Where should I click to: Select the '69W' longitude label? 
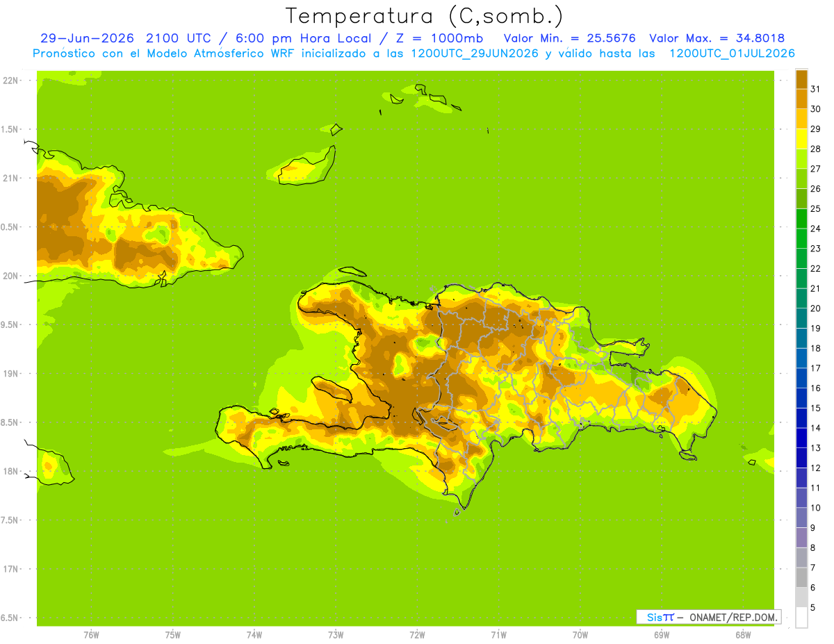[662, 635]
